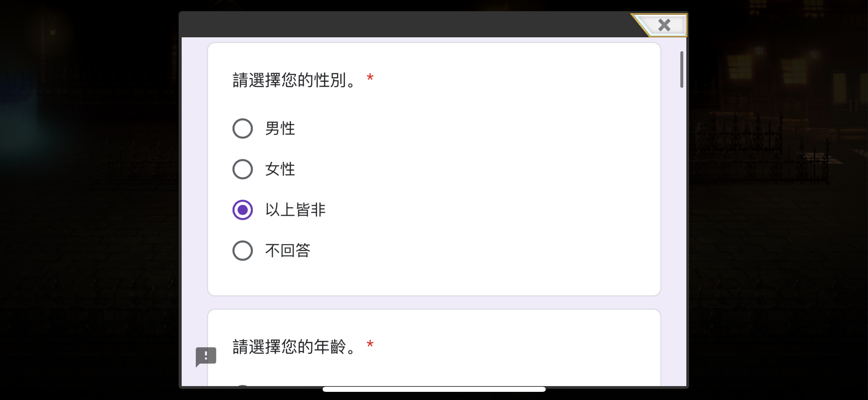
Task: Click the 不回答 label text
Action: 288,250
